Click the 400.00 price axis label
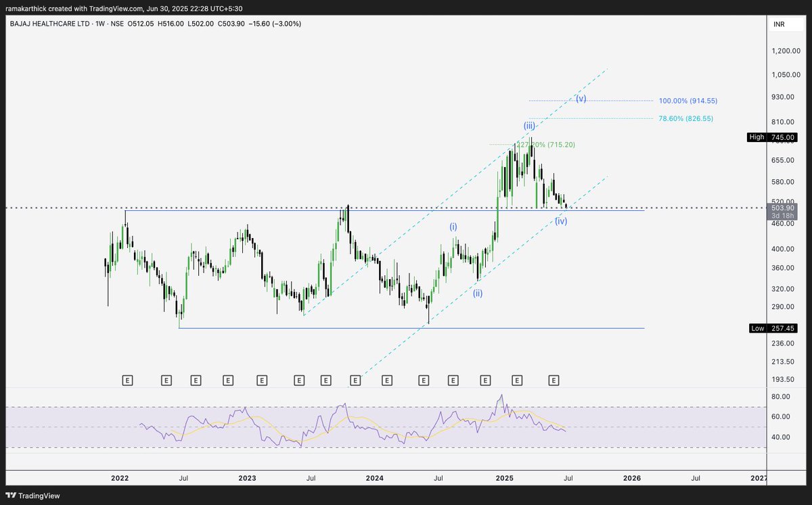 coord(783,249)
